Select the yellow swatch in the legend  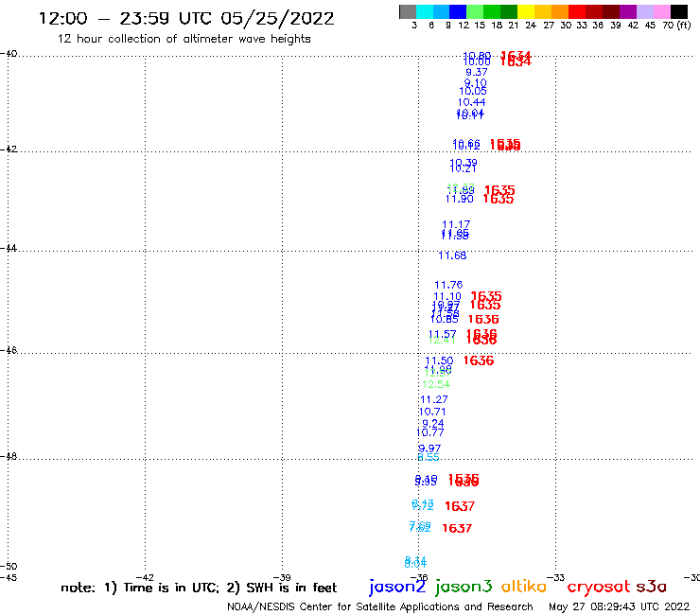[x=526, y=11]
